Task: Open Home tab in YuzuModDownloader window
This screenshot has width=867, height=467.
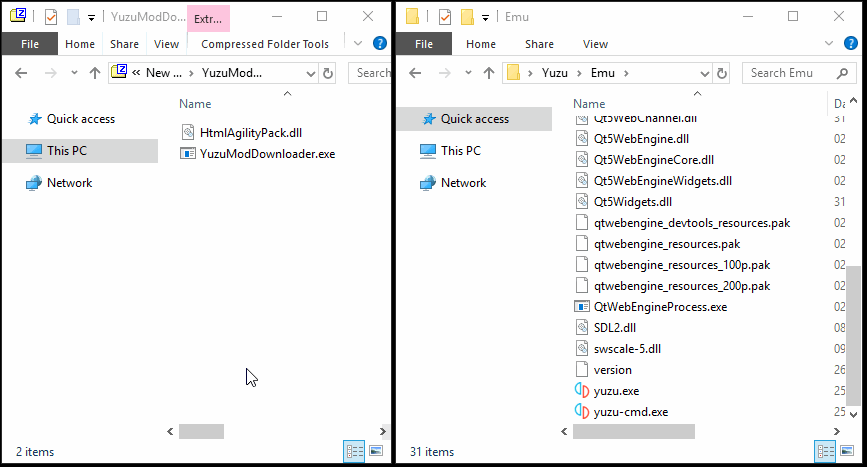Action: (x=80, y=44)
